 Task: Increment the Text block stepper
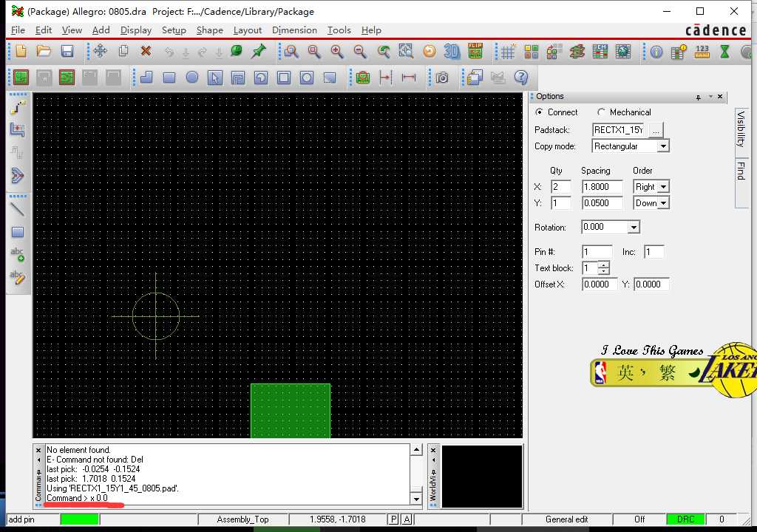click(x=604, y=265)
